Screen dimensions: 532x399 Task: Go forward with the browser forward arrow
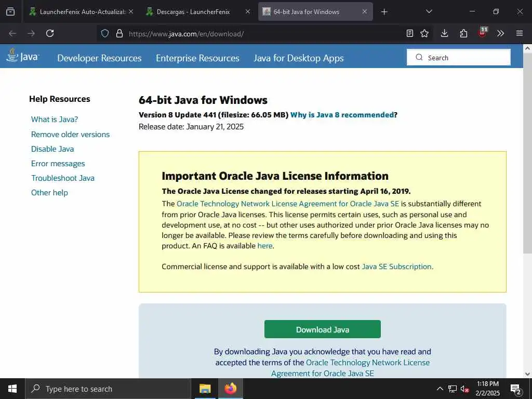31,33
